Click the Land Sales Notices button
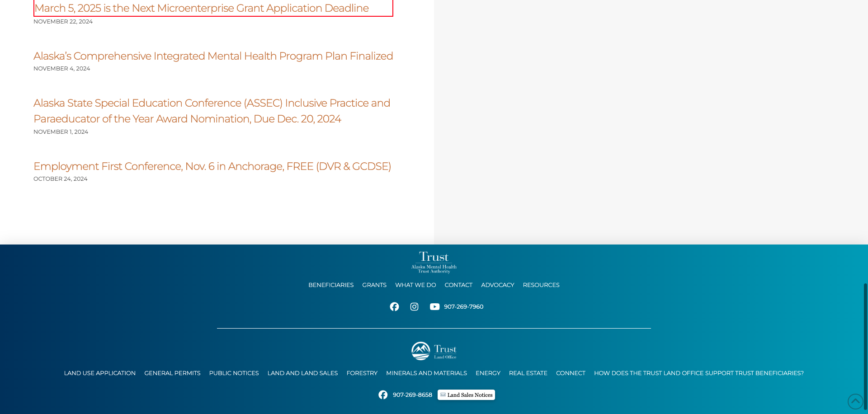This screenshot has height=414, width=868. tap(466, 395)
